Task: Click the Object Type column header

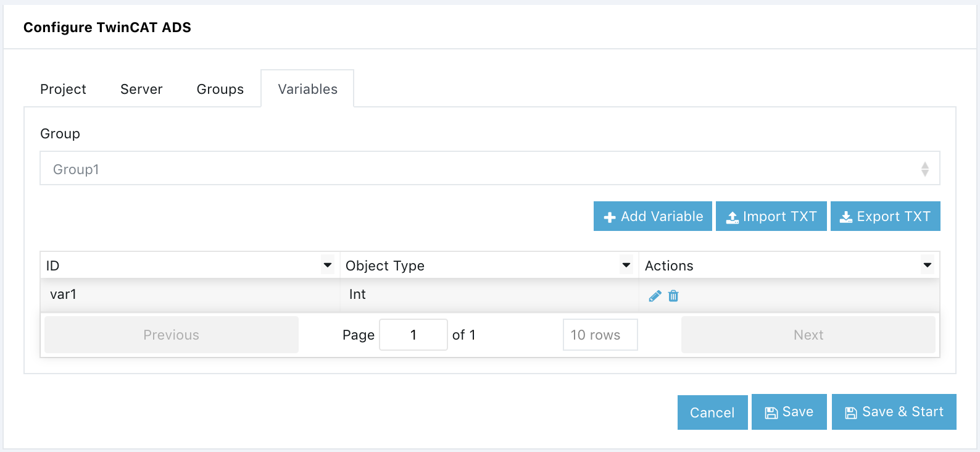Action: coord(489,266)
